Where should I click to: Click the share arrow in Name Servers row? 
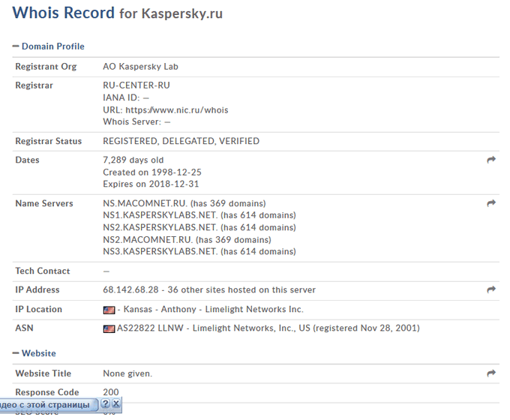tap(491, 203)
